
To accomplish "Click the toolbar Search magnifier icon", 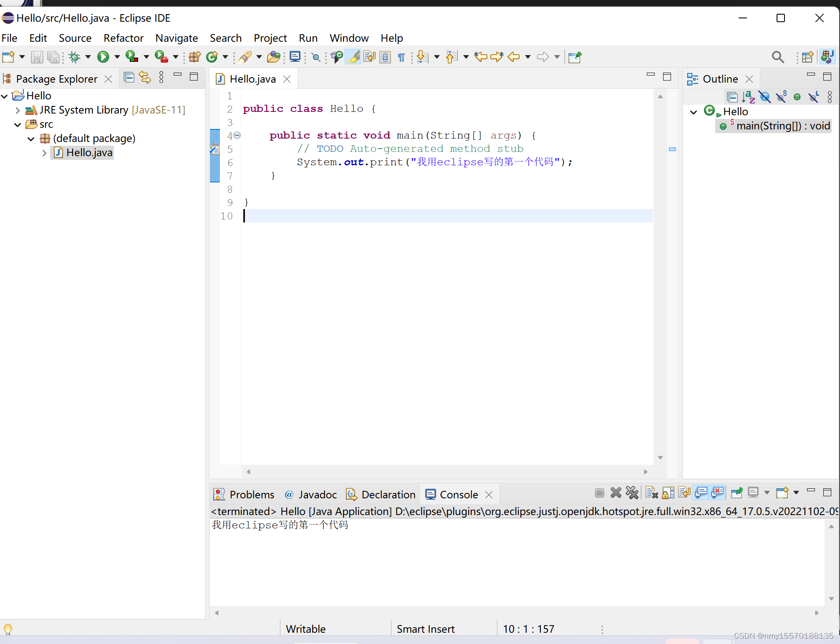I will [777, 57].
